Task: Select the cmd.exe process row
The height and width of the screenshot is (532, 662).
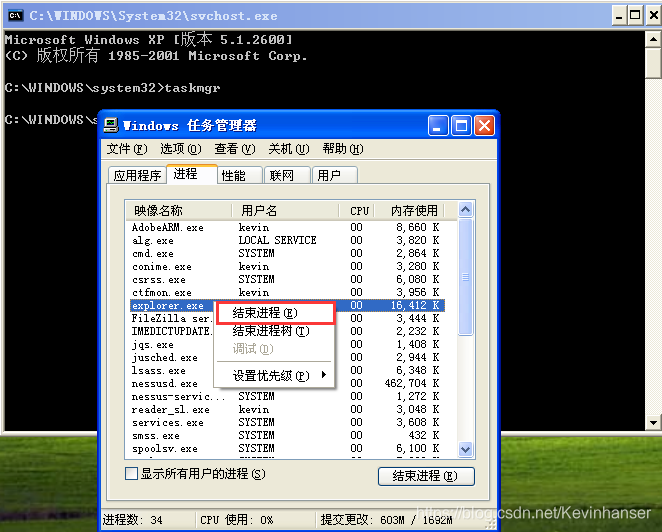Action: [287, 253]
